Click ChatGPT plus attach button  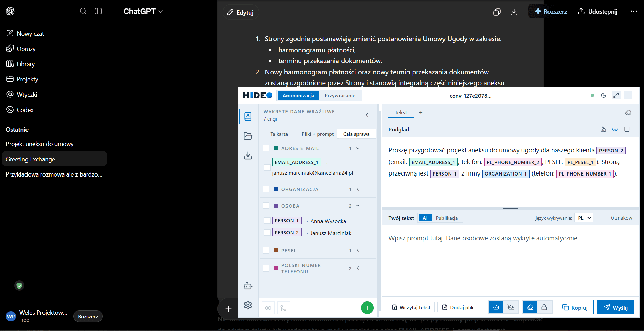click(228, 309)
